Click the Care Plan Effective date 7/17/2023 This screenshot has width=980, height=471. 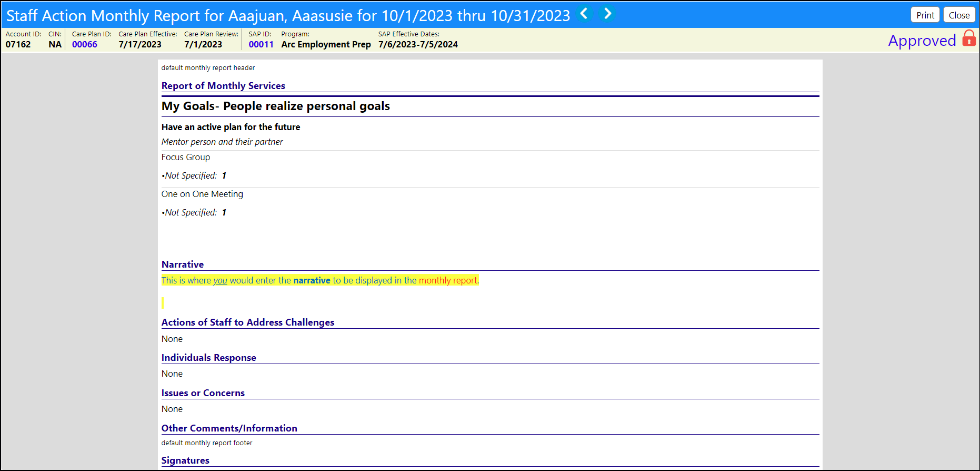click(x=140, y=44)
